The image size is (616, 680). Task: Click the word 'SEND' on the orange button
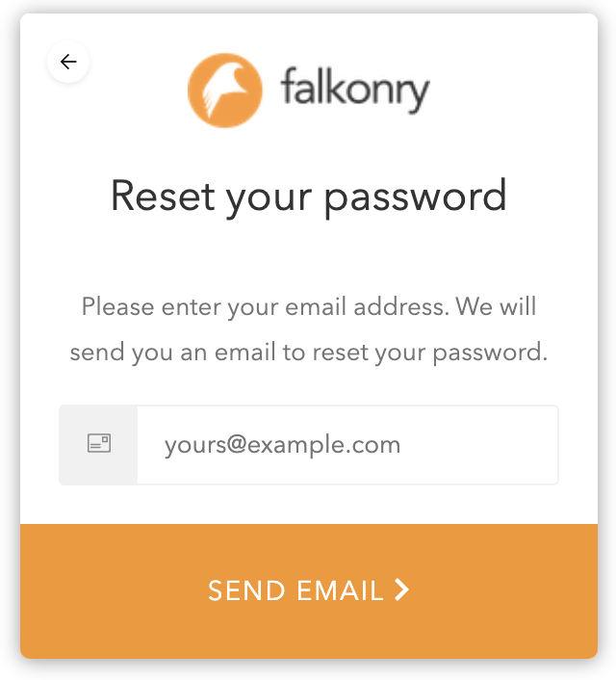pyautogui.click(x=246, y=590)
